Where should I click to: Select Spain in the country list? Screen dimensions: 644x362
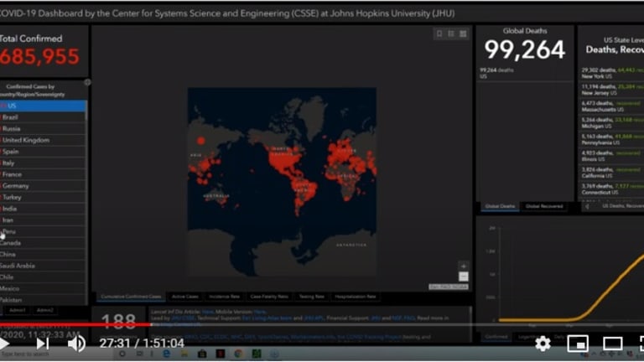pyautogui.click(x=43, y=152)
